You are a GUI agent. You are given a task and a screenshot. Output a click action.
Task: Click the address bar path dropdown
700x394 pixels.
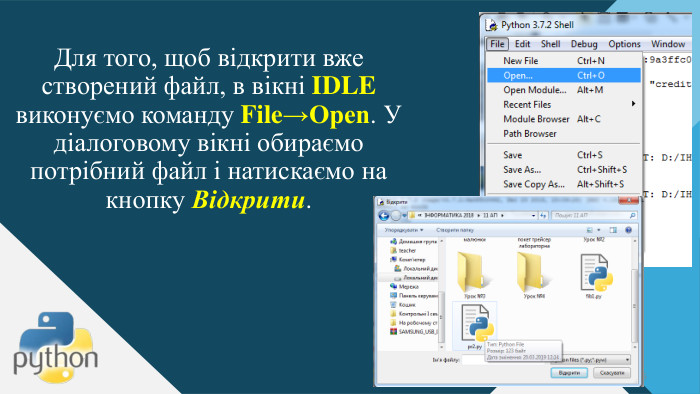click(533, 216)
